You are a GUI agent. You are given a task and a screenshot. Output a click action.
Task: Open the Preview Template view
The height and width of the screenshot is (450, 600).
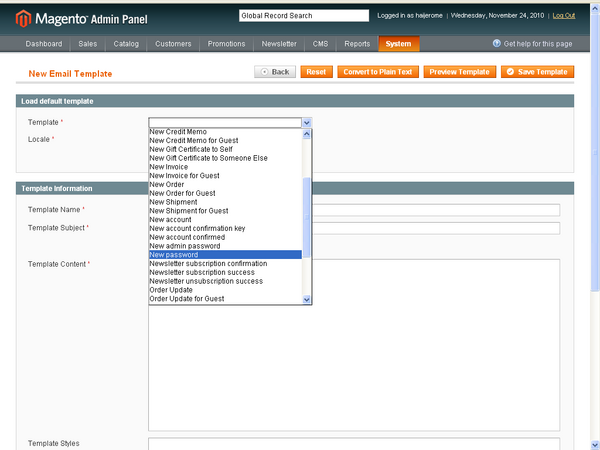[459, 72]
